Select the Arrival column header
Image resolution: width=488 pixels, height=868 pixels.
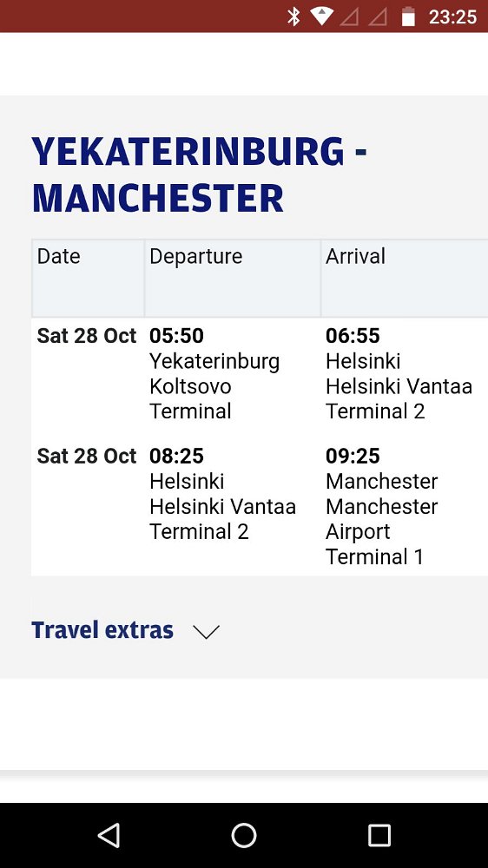coord(405,278)
